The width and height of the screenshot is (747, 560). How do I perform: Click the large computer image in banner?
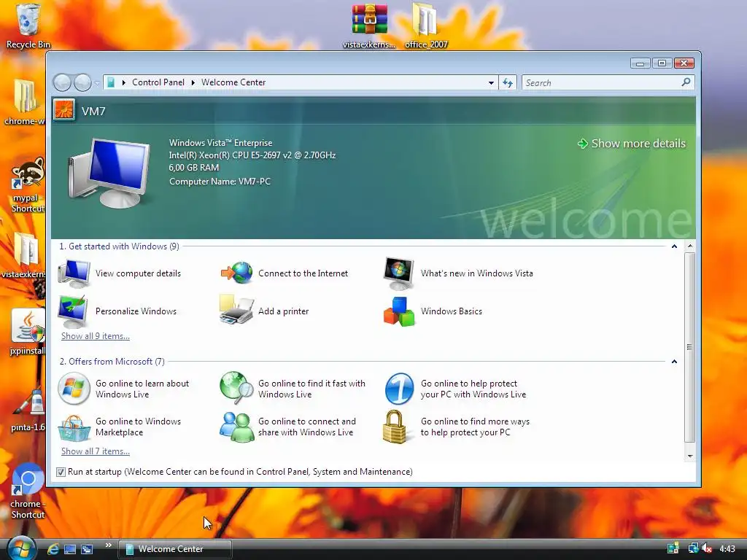coord(109,173)
